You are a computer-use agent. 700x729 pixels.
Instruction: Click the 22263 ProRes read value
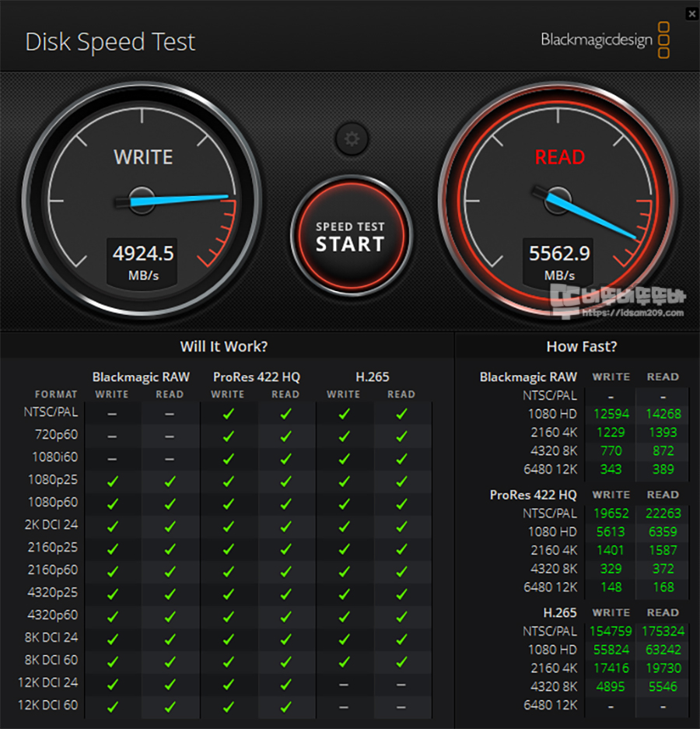663,513
